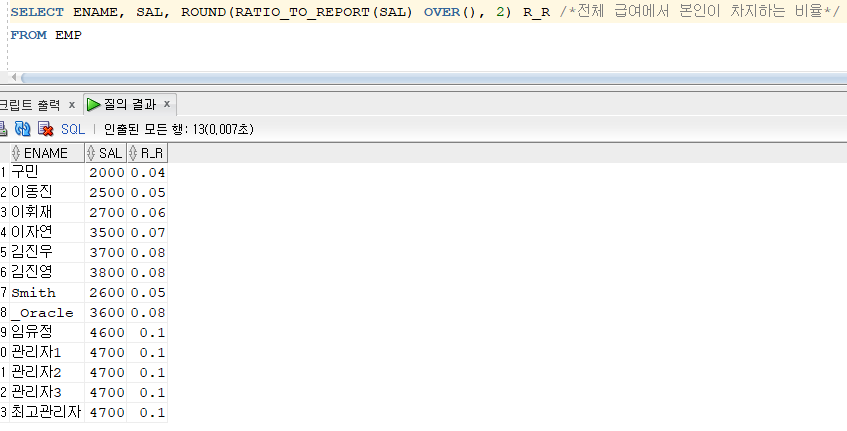
Task: Click the salary value 3500
Action: [x=106, y=233]
